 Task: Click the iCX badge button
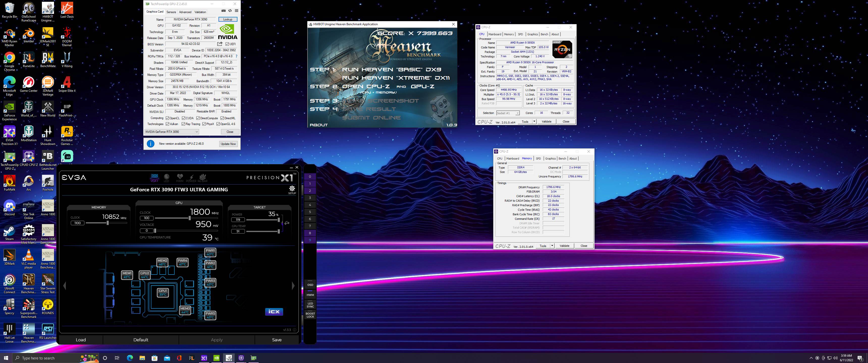[x=274, y=312]
